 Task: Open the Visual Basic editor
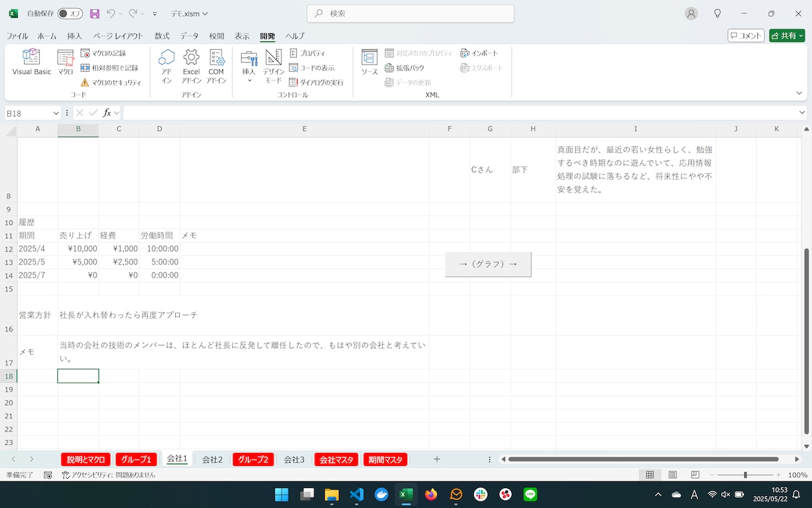coord(31,63)
